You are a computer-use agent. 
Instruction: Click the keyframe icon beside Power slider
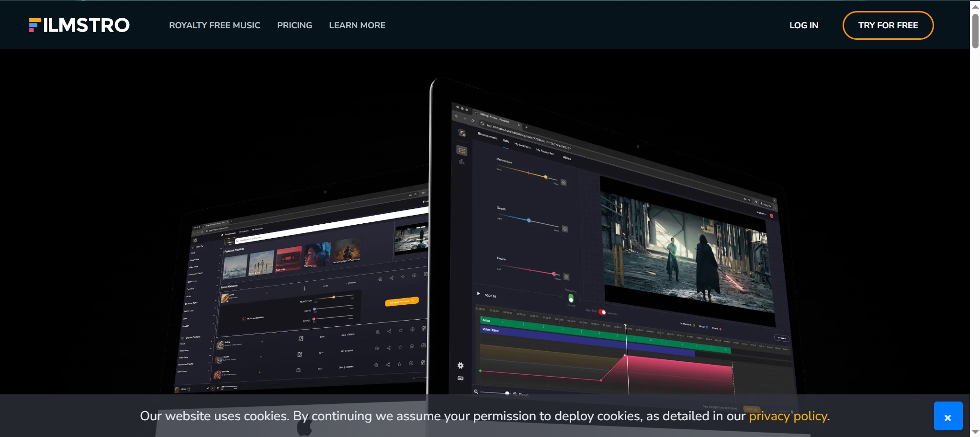[566, 277]
